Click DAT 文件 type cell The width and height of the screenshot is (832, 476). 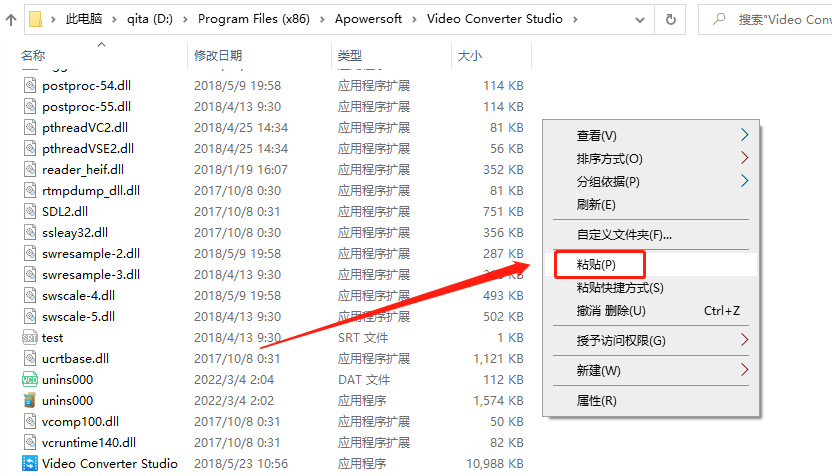pos(364,379)
